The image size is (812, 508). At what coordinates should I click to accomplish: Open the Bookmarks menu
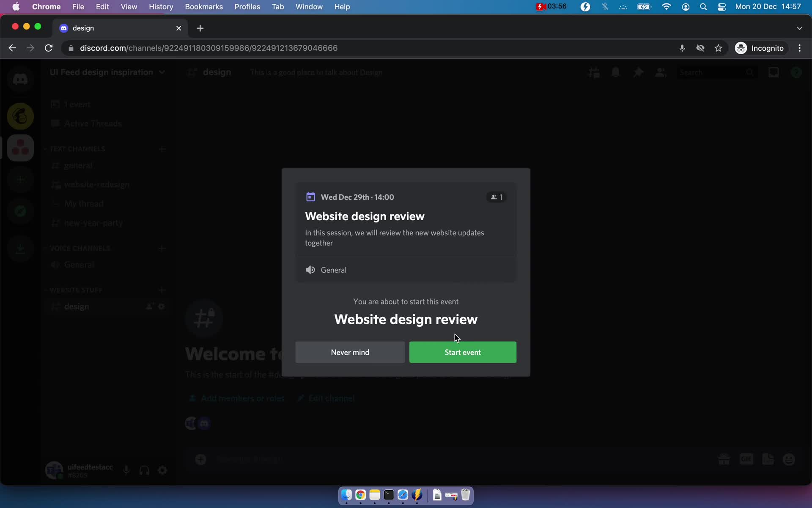pos(204,7)
